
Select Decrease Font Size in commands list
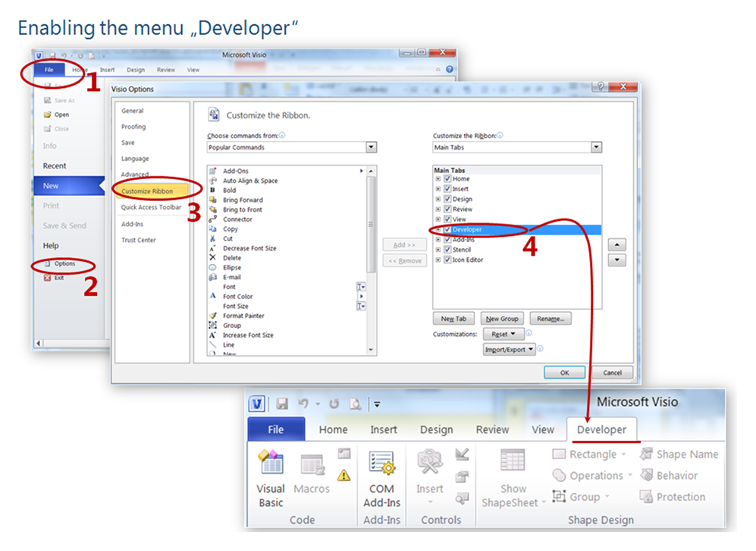coord(249,248)
